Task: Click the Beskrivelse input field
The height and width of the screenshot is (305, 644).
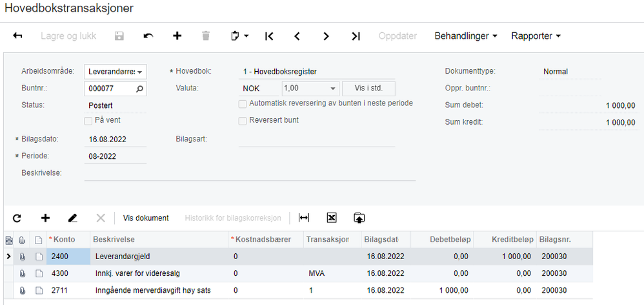Action: click(250, 173)
